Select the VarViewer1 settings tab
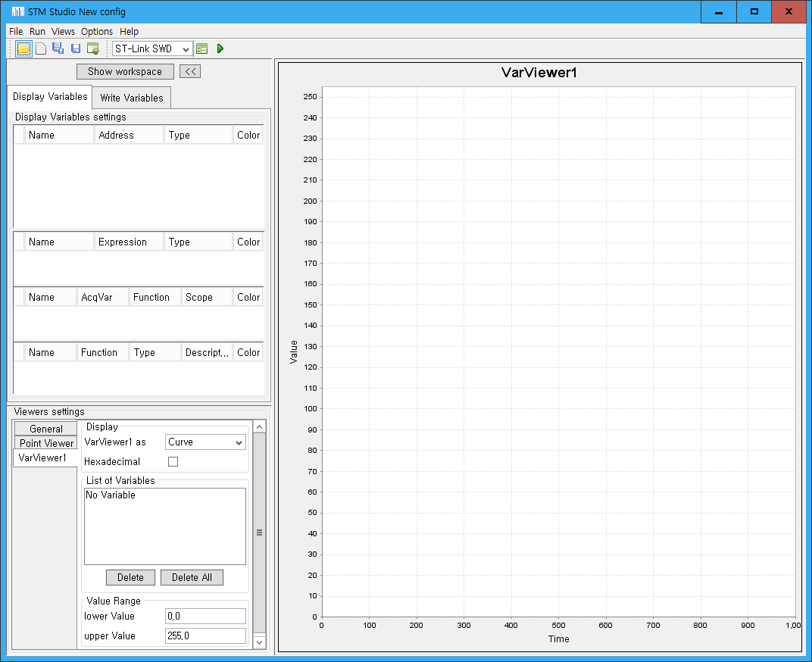 45,458
